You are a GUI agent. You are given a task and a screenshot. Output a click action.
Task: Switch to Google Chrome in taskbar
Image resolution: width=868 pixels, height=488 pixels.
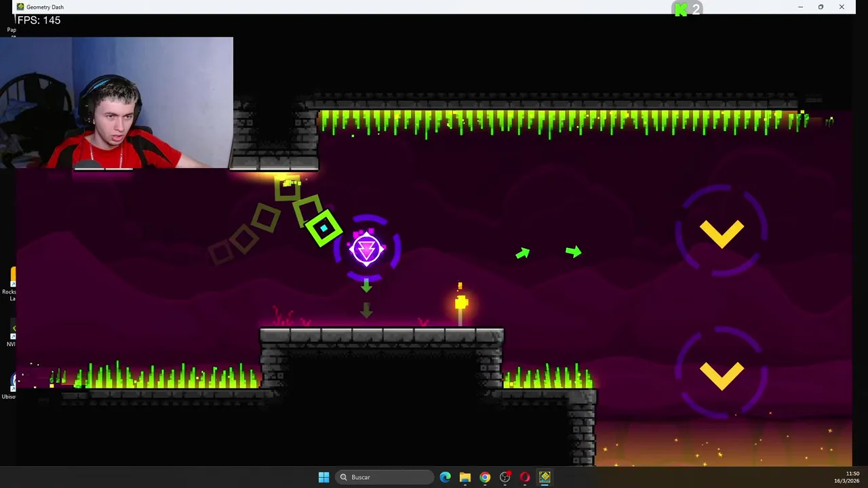click(485, 477)
